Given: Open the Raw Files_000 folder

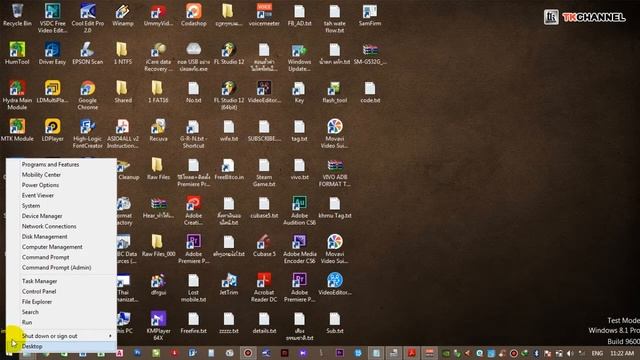Looking at the screenshot, I should coord(158,245).
